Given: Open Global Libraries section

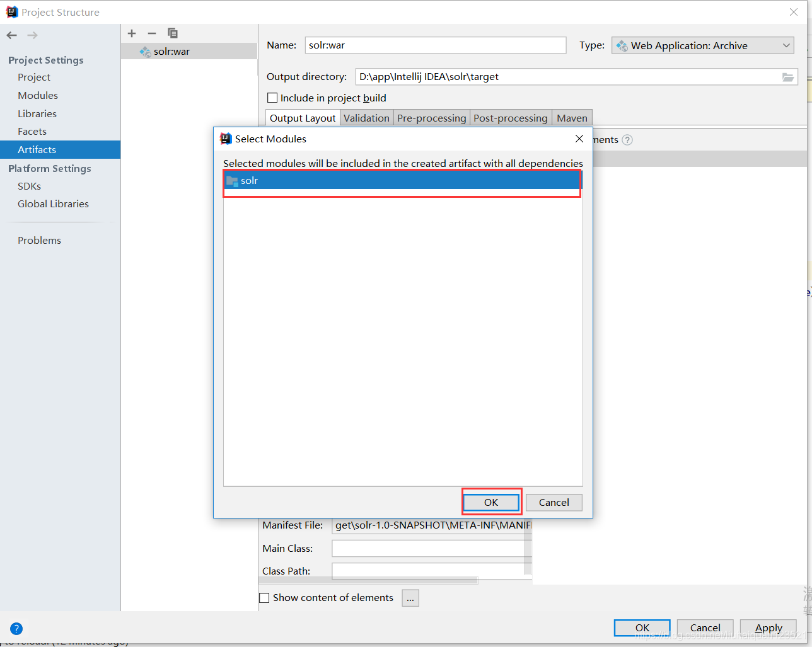Looking at the screenshot, I should click(x=53, y=203).
